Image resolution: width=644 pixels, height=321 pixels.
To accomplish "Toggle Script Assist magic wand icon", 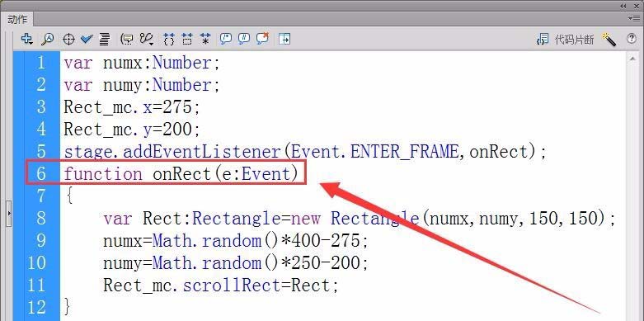I will click(609, 39).
